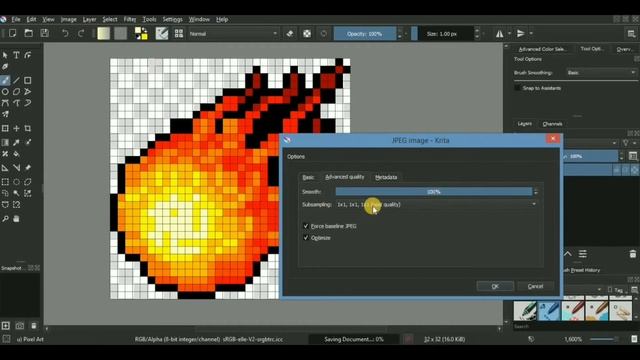Open layer properties icon in Layers panel

tap(583, 254)
